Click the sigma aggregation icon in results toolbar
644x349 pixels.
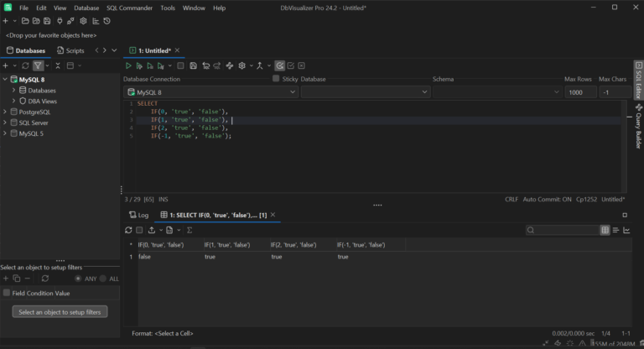pos(189,230)
